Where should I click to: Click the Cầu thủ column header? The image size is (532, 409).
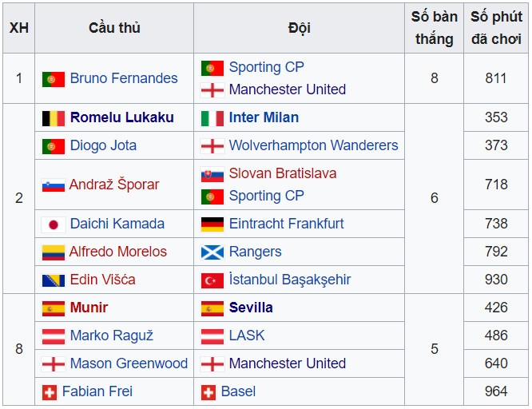pos(114,28)
